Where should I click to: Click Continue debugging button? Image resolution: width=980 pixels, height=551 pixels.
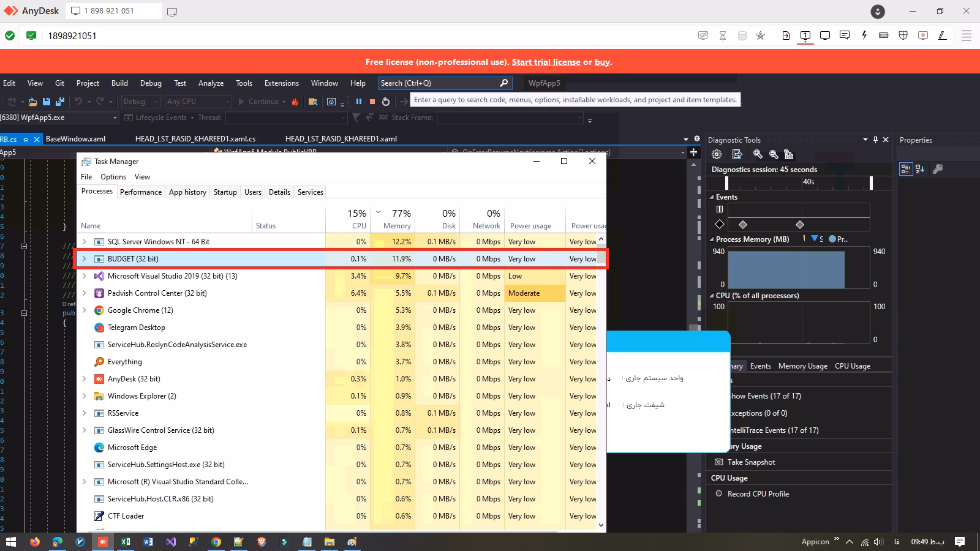(x=261, y=102)
